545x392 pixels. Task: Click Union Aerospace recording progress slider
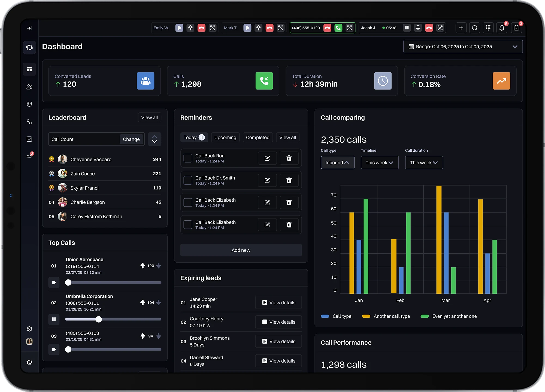[113, 282]
